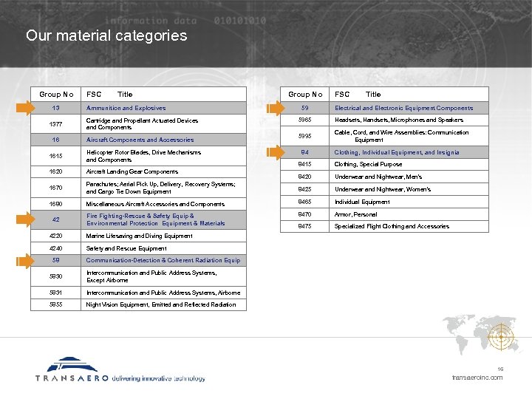The height and width of the screenshot is (399, 532).
Task: Click the 'delivering innovative technology' tagline
Action: coord(158,378)
